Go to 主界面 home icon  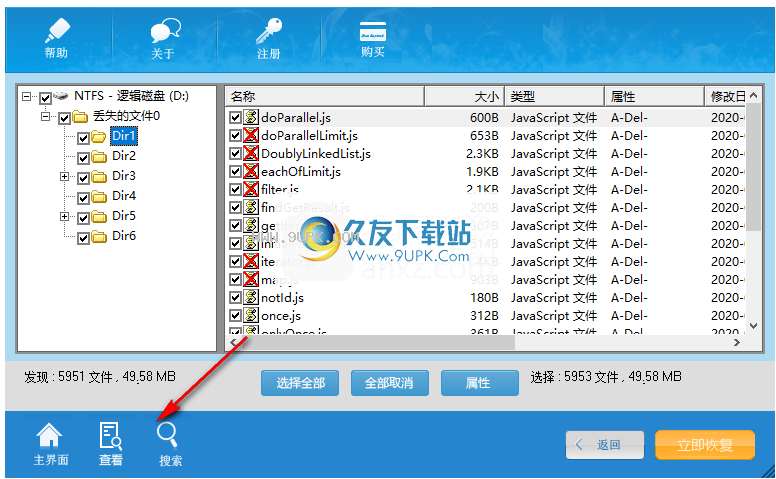coord(50,444)
